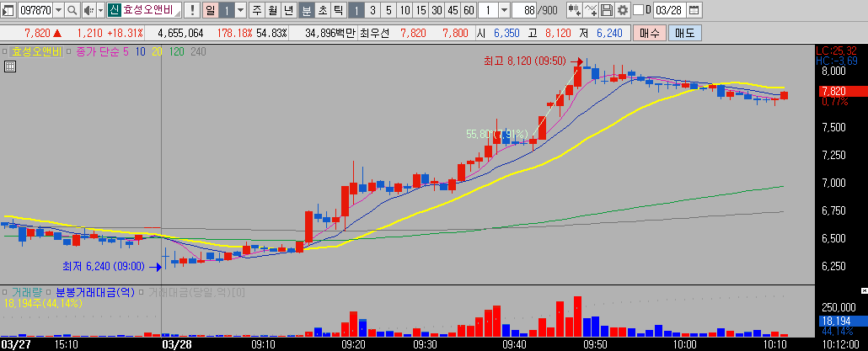Open the gear chart settings icon
This screenshot has height=351, width=868.
tap(623, 10)
